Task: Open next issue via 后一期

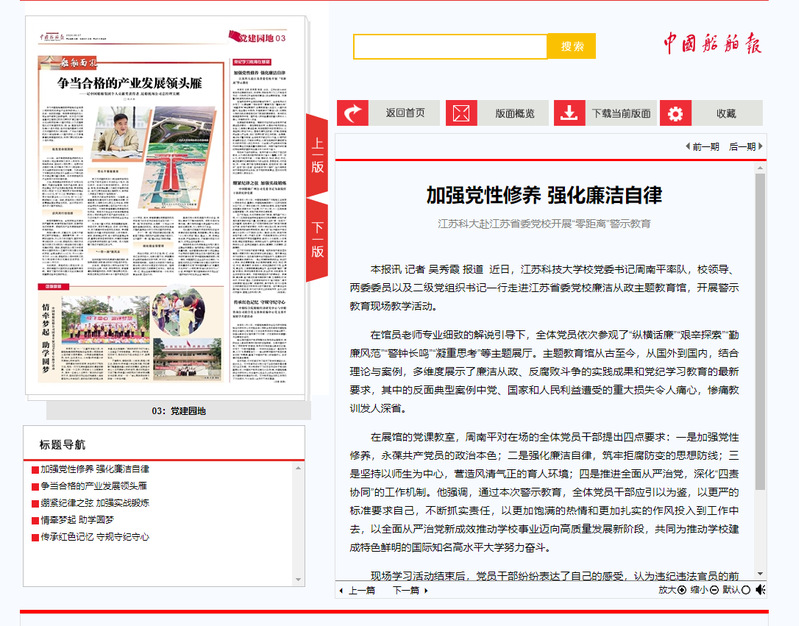Action: pos(742,147)
